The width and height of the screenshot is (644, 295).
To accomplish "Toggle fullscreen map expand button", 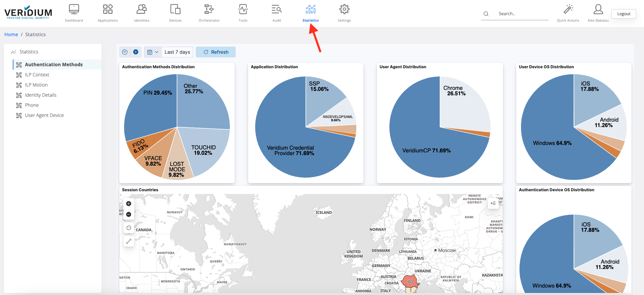I will 129,241.
